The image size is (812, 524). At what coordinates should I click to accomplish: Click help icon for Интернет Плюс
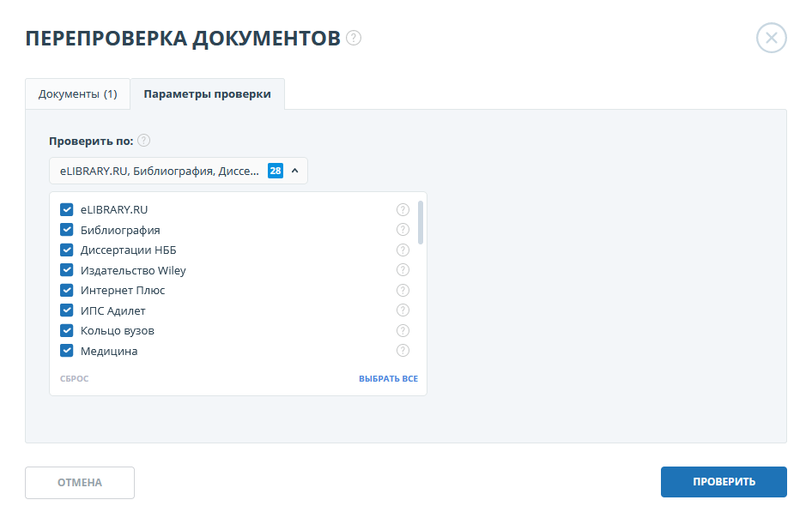point(403,290)
